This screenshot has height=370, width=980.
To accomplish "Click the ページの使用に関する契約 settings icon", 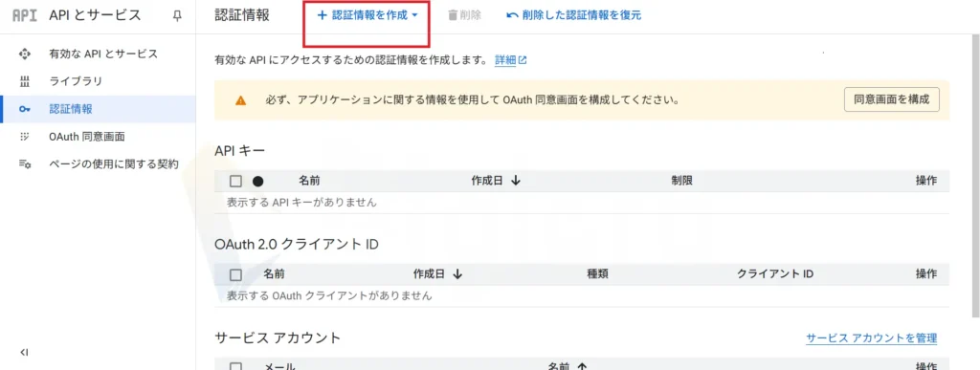I will click(x=25, y=164).
